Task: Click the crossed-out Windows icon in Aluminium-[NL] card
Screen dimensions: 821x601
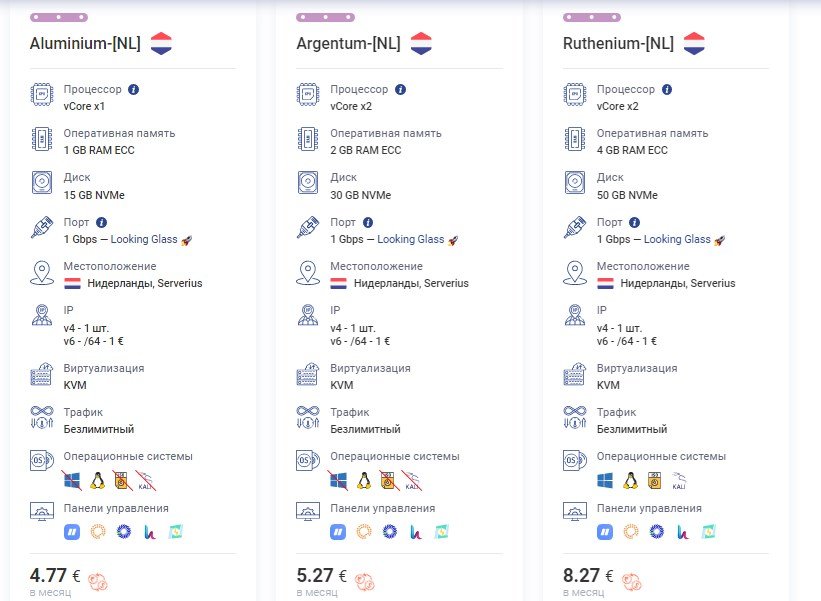Action: (72, 481)
